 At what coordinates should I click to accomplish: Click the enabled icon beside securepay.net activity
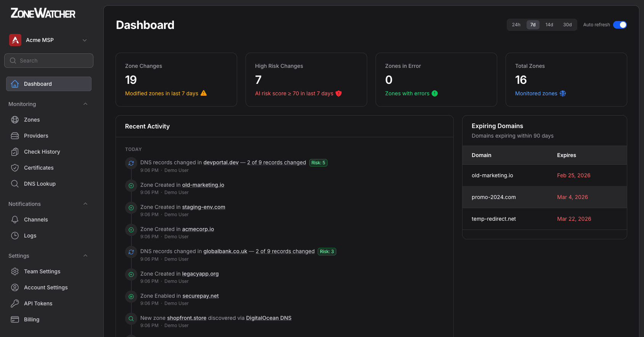point(131,297)
